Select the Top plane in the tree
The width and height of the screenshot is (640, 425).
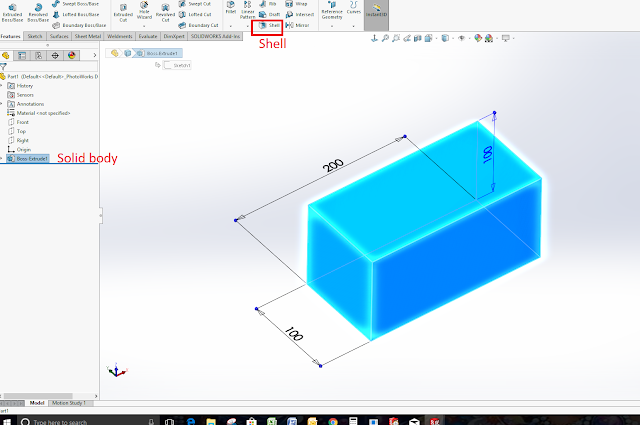(x=17, y=131)
